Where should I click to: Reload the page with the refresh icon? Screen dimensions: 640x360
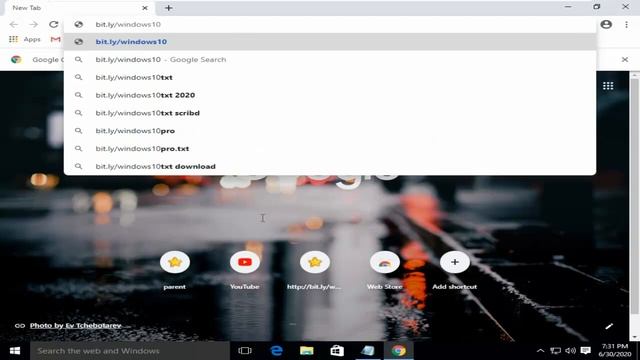(53, 24)
